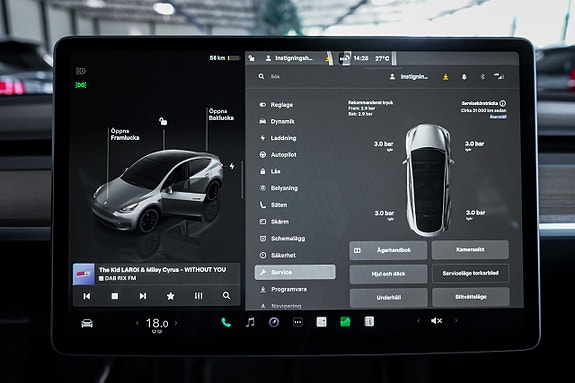The image size is (575, 383).
Task: Tap the 27°C outside temperature
Action: point(382,58)
